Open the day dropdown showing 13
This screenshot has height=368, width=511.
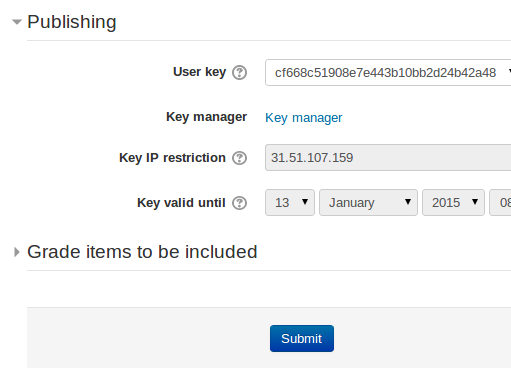[x=290, y=203]
